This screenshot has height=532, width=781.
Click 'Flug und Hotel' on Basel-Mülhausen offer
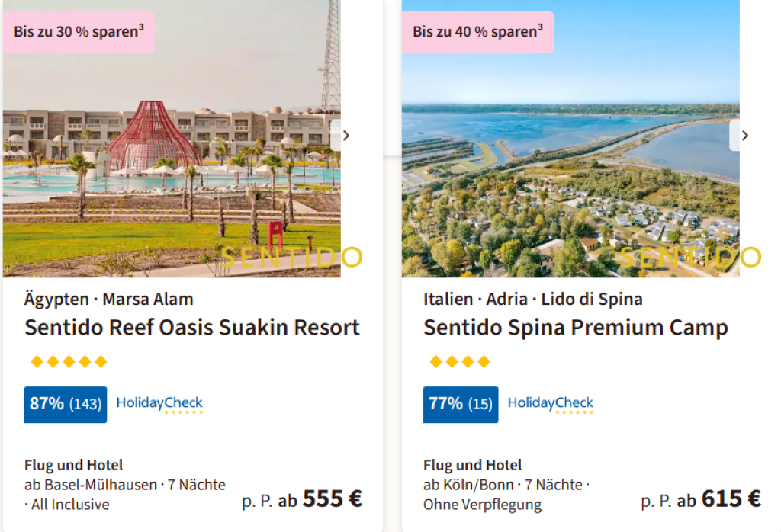tap(73, 465)
